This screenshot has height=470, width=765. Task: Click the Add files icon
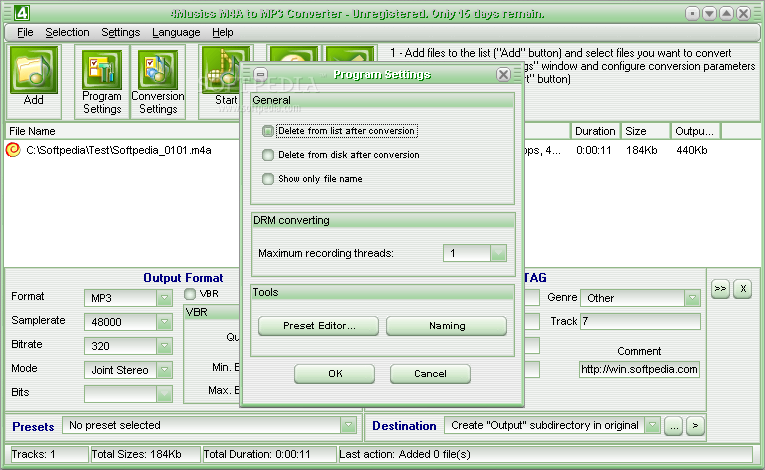pos(33,70)
